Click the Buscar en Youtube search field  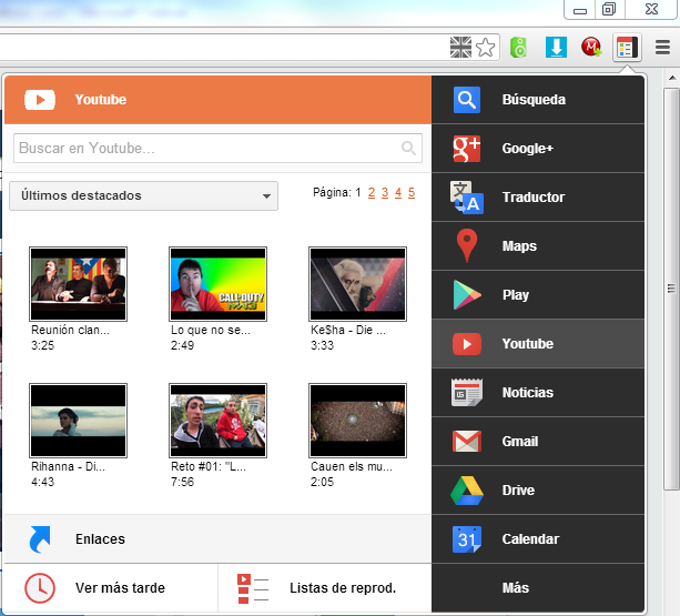218,148
